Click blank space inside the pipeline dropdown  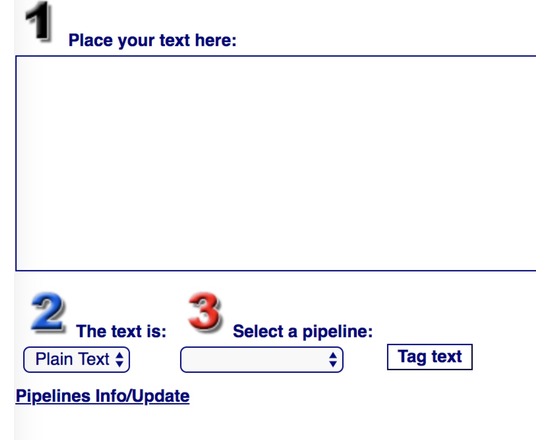[254, 360]
